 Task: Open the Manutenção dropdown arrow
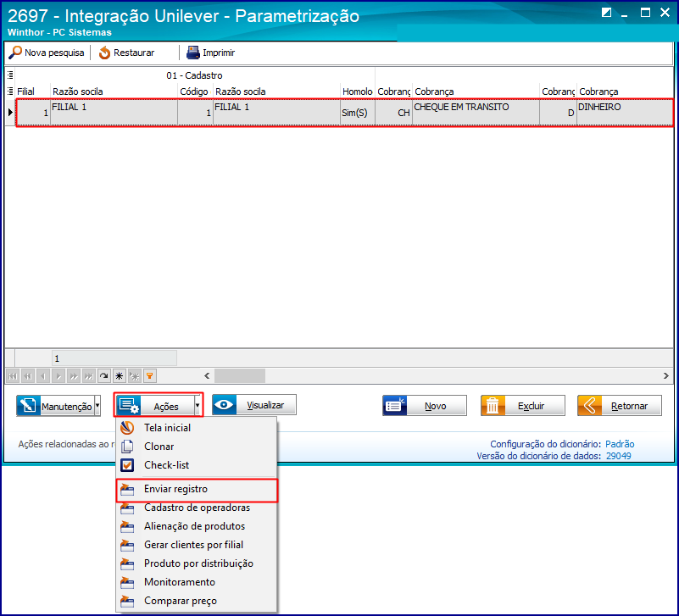point(97,406)
